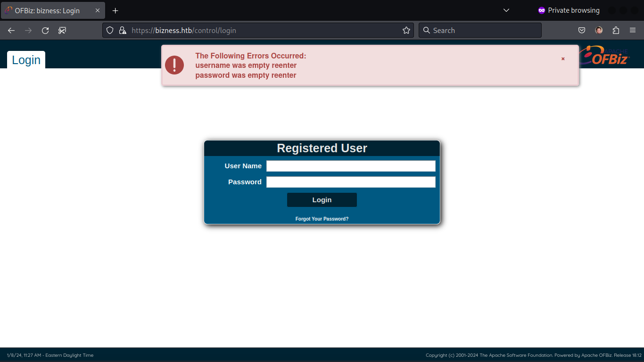The width and height of the screenshot is (644, 362).
Task: Open a new tab with plus button
Action: coord(116,10)
